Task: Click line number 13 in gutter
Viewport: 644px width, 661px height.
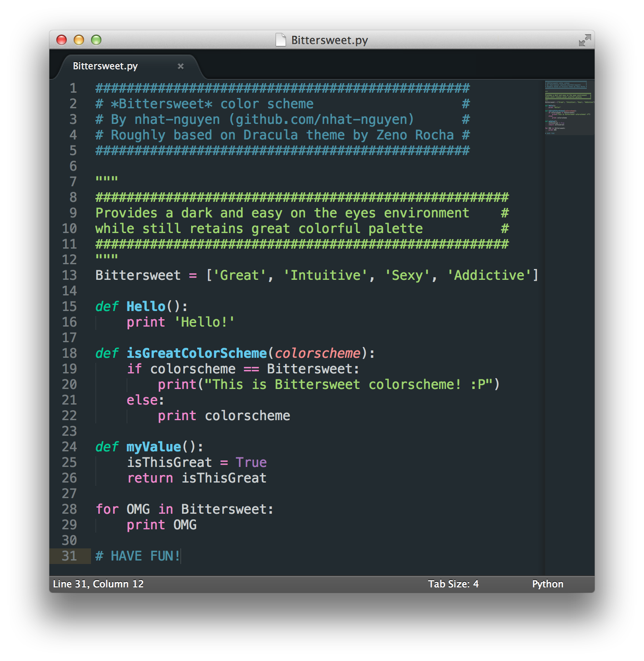Action: (x=69, y=275)
